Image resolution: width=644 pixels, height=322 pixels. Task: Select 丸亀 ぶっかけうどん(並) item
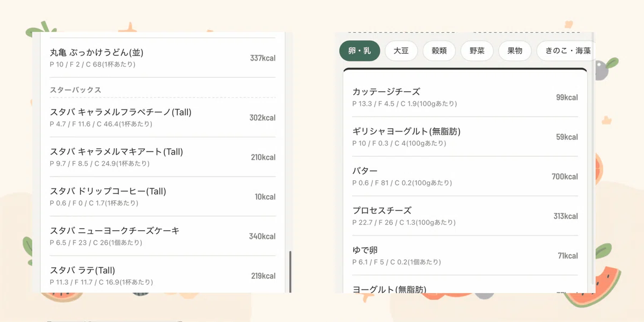coord(163,58)
